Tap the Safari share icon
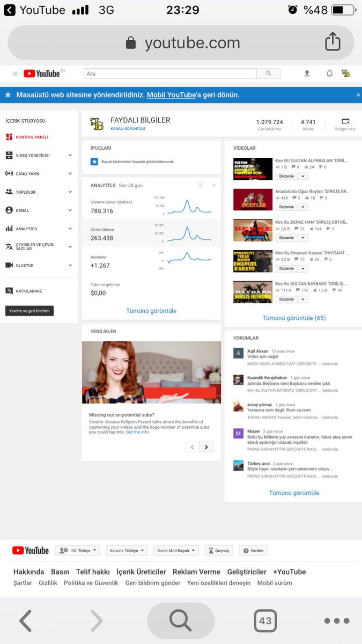 tap(333, 41)
